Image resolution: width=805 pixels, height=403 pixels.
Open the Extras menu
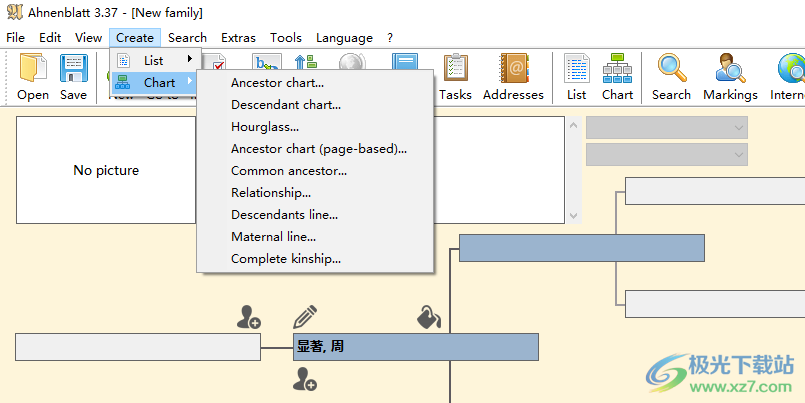[238, 37]
